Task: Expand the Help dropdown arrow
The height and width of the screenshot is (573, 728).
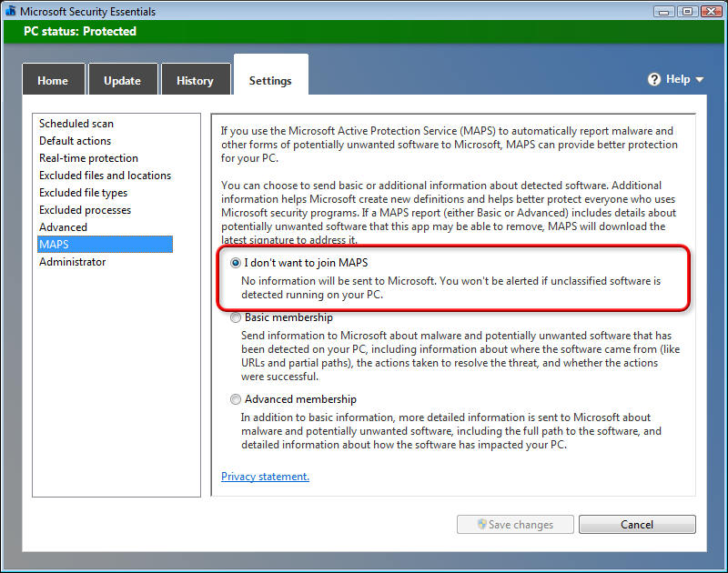Action: (700, 80)
